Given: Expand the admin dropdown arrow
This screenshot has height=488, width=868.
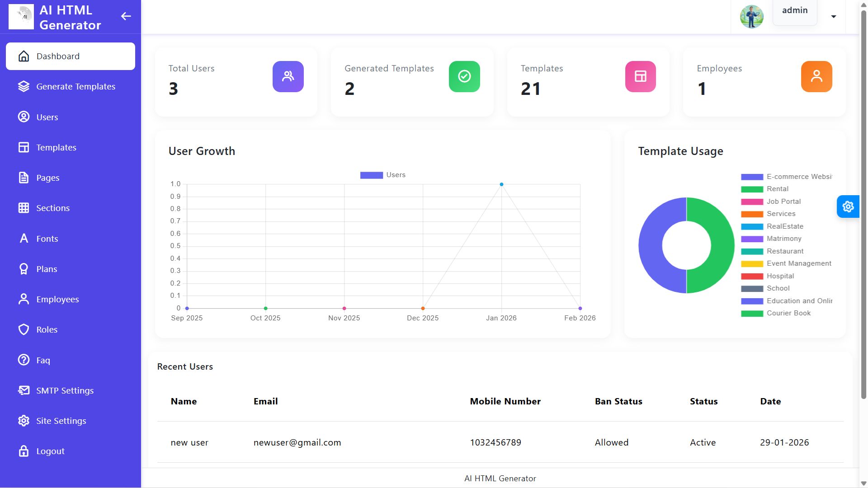Looking at the screenshot, I should [833, 17].
